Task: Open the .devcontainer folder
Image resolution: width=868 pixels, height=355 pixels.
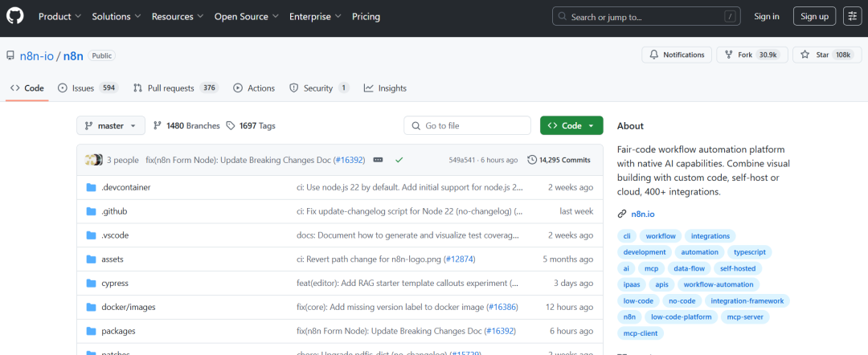Action: point(125,187)
